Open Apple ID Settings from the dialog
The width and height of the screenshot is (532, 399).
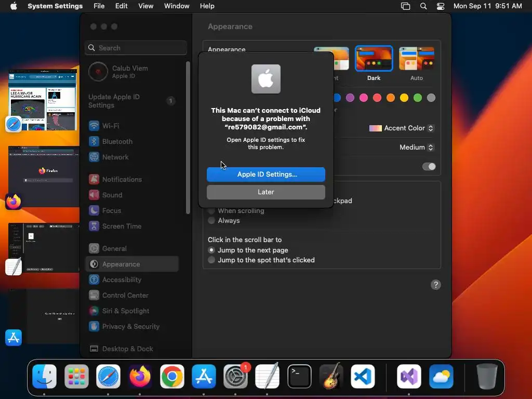[265, 175]
